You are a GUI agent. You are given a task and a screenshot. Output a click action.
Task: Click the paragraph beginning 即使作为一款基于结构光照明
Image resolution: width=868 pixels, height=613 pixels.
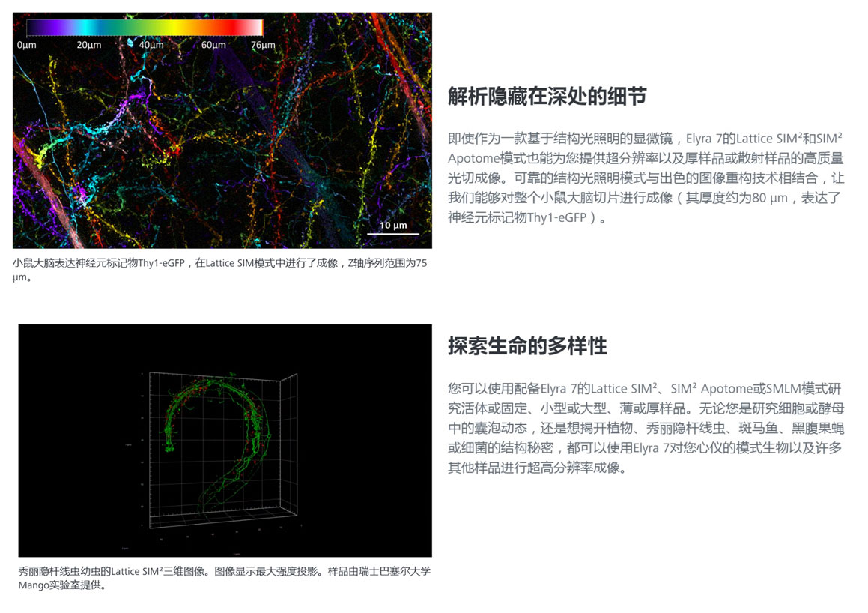click(x=645, y=178)
